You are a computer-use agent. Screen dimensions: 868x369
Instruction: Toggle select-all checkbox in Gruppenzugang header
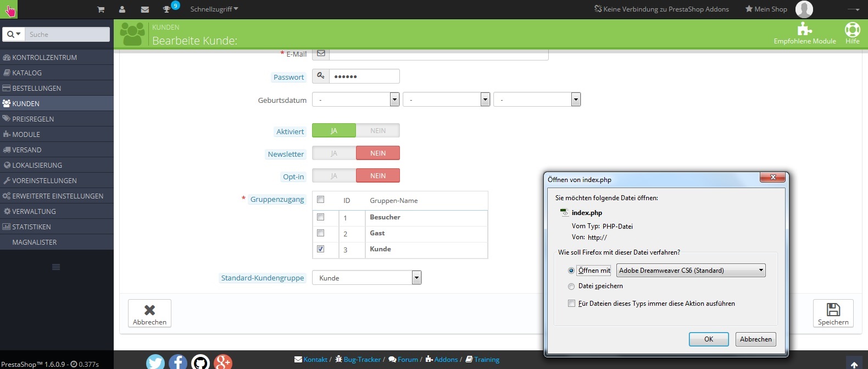point(321,200)
